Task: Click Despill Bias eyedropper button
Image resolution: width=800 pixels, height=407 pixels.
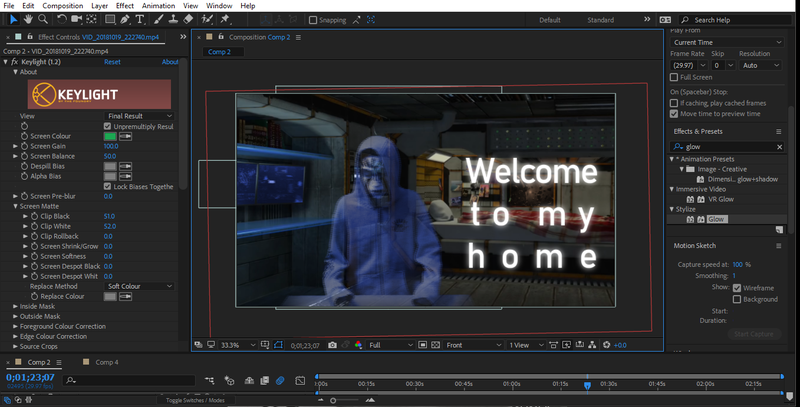Action: pos(126,166)
